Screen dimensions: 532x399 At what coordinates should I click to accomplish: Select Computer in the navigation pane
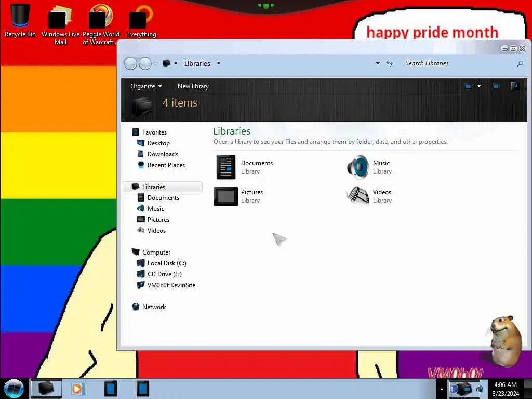coord(151,252)
